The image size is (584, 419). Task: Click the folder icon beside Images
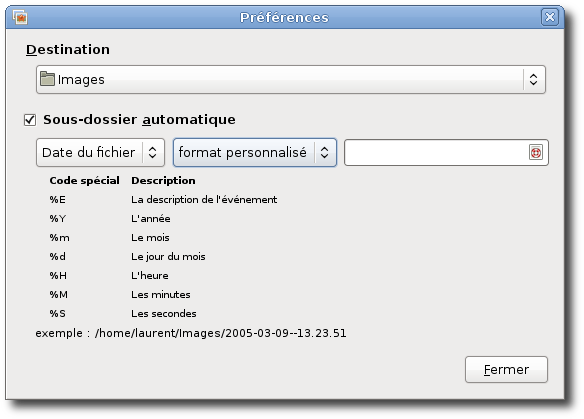[x=47, y=79]
